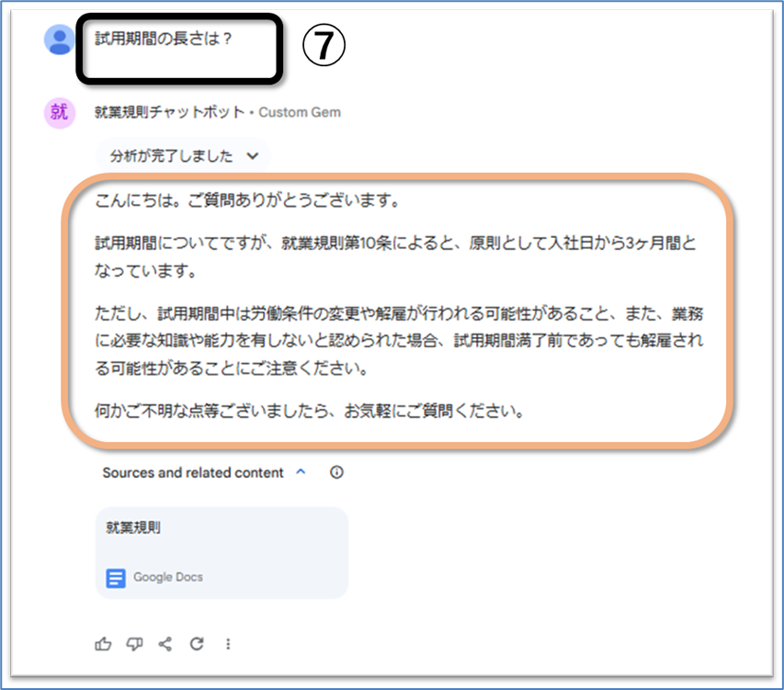Click the thumbs up good response icon
Viewport: 784px width, 690px height.
click(x=103, y=644)
